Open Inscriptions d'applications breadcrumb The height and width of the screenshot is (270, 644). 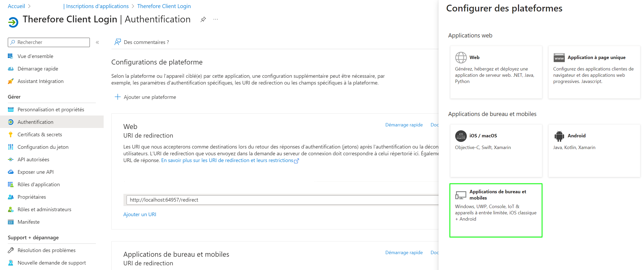(97, 6)
